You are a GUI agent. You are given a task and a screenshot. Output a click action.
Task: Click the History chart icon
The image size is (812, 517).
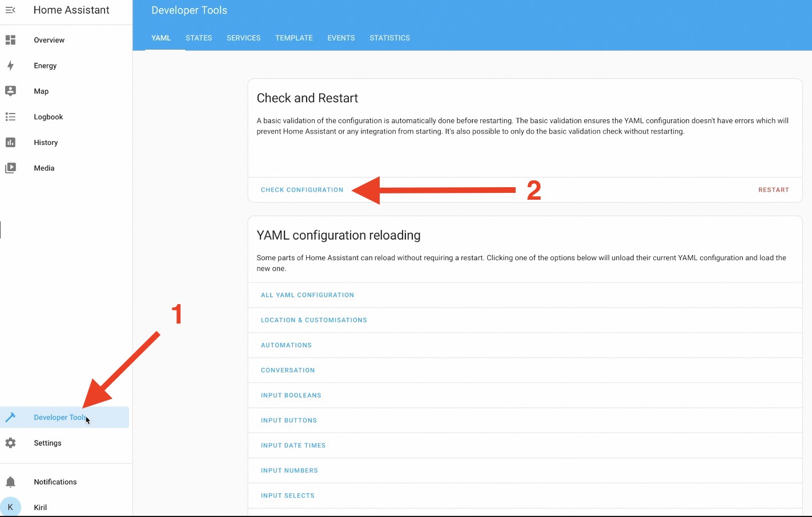pyautogui.click(x=10, y=142)
